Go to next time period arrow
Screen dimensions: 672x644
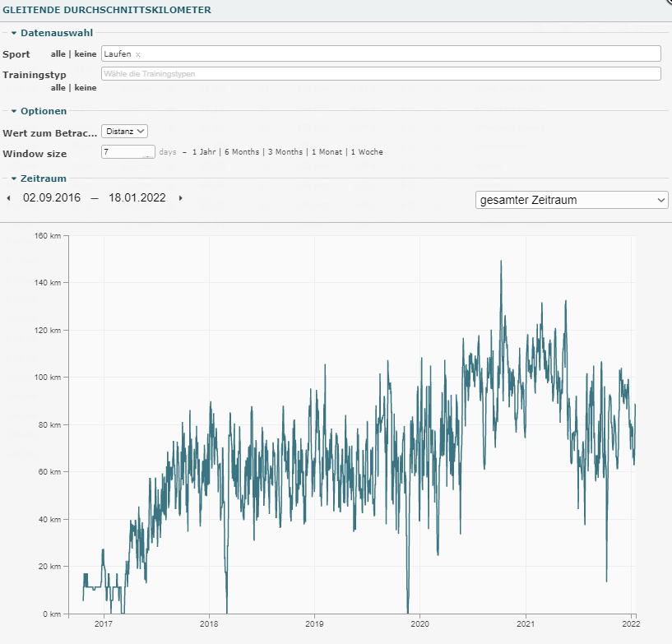181,198
